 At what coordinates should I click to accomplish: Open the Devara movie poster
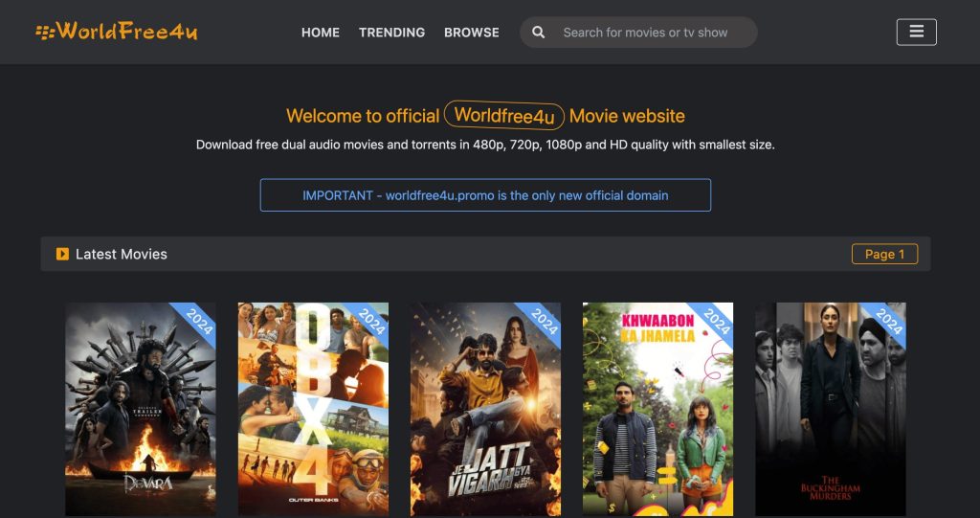point(141,409)
